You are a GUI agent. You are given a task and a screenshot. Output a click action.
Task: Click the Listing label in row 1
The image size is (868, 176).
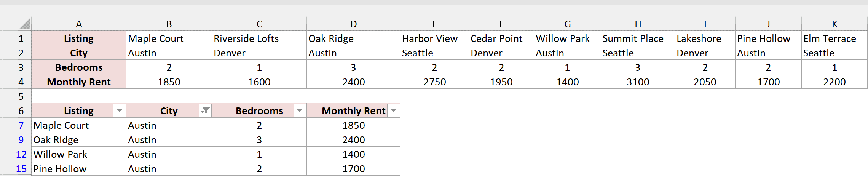click(x=79, y=38)
